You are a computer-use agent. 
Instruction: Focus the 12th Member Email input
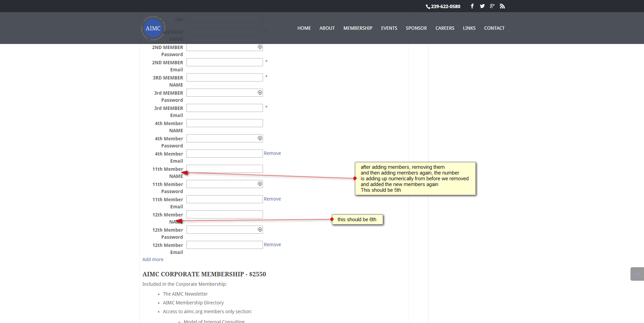225,245
